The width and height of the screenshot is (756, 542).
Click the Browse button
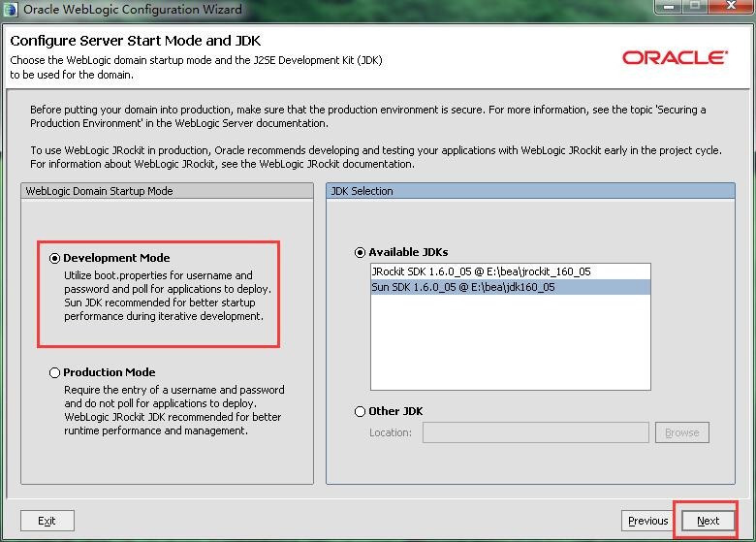point(681,432)
